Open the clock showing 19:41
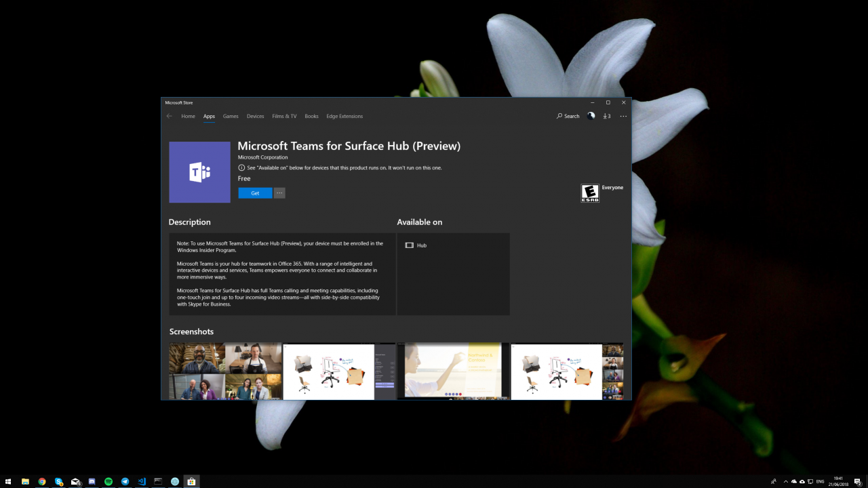This screenshot has height=488, width=868. coord(838,481)
